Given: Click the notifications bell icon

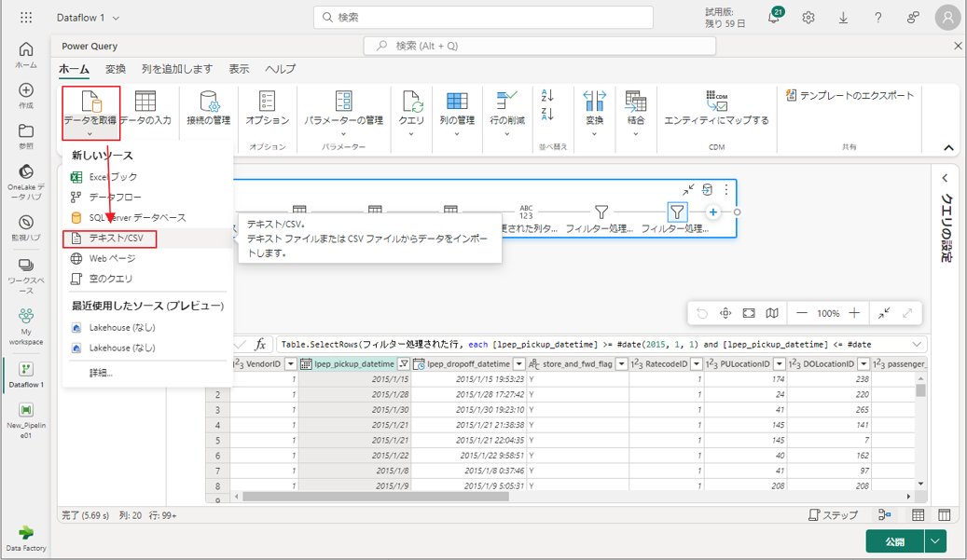Looking at the screenshot, I should 774,17.
